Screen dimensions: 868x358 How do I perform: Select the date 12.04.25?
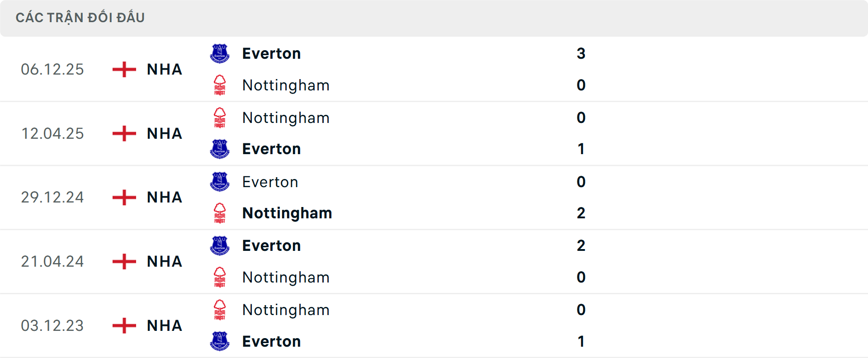click(52, 133)
